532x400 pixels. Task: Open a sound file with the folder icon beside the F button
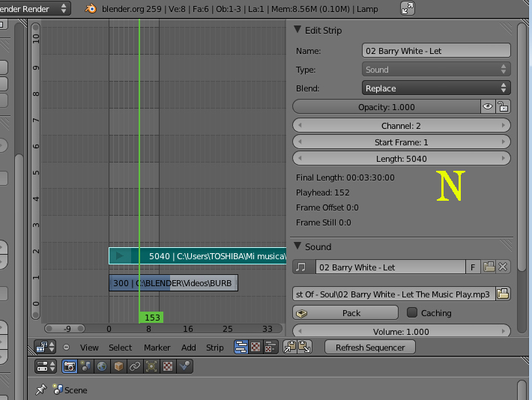(489, 267)
